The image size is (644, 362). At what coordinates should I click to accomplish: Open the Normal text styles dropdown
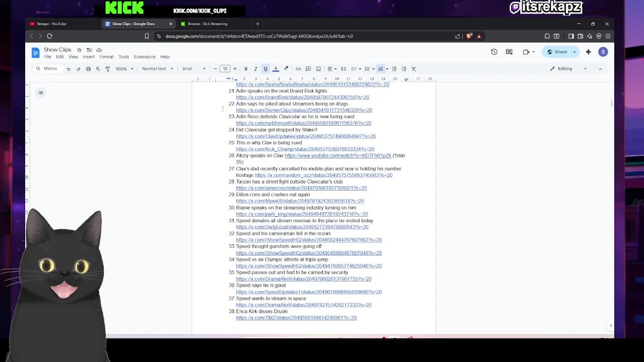tap(157, 69)
